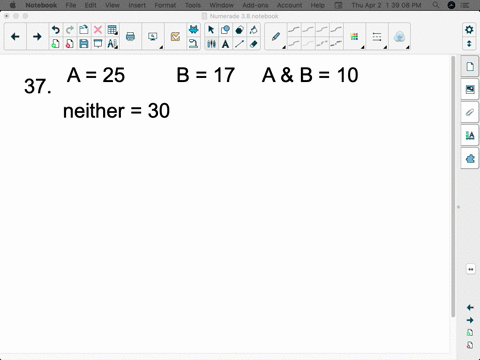The height and width of the screenshot is (360, 480).
Task: Pick the fill bucket tool
Action: tap(253, 30)
